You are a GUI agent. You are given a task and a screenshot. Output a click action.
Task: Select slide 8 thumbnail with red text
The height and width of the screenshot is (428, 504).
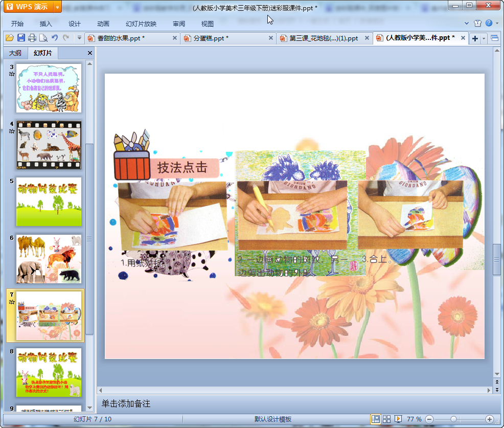[49, 372]
